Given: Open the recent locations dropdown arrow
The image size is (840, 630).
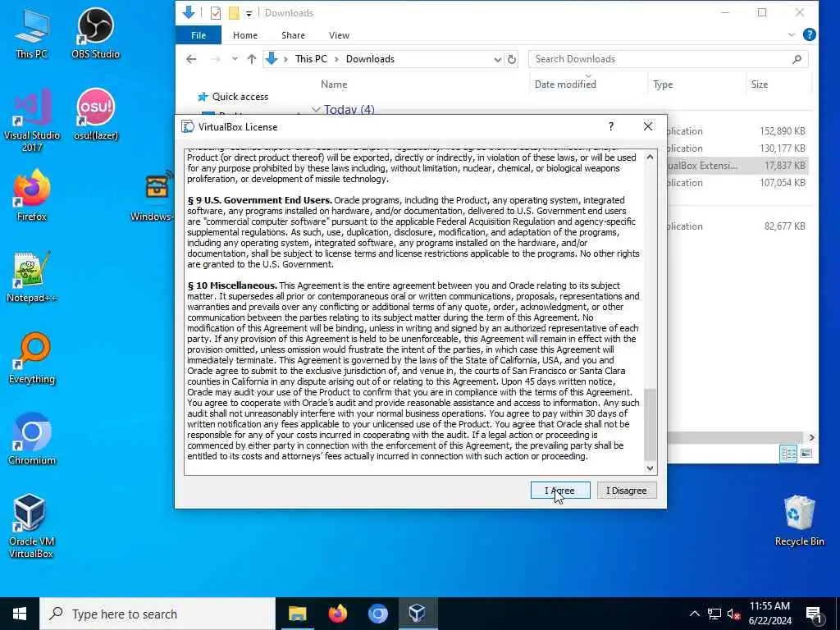Looking at the screenshot, I should tap(235, 59).
